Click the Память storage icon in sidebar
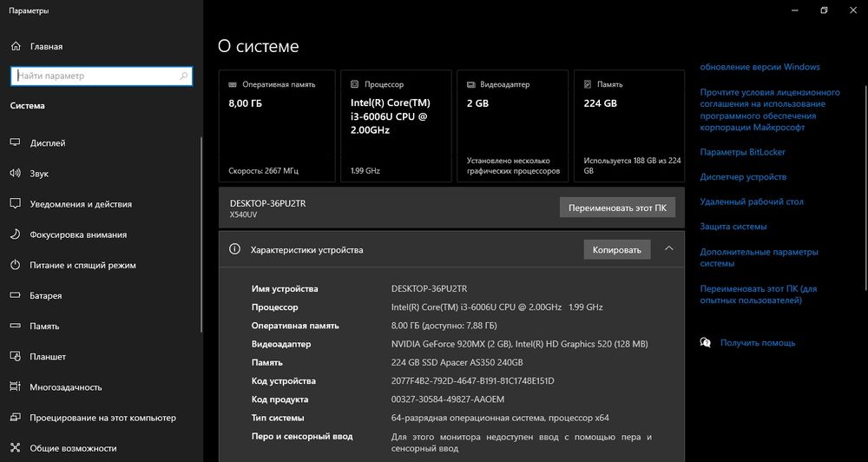 click(16, 327)
